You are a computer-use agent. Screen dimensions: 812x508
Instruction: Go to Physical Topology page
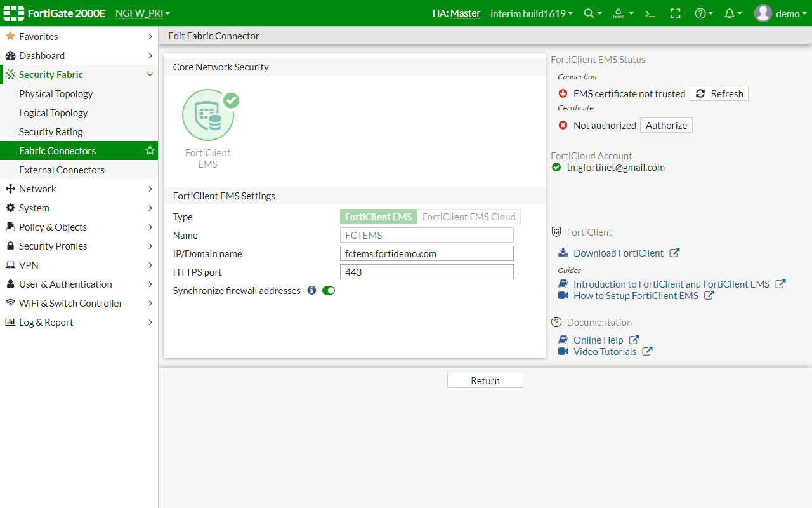(x=56, y=93)
